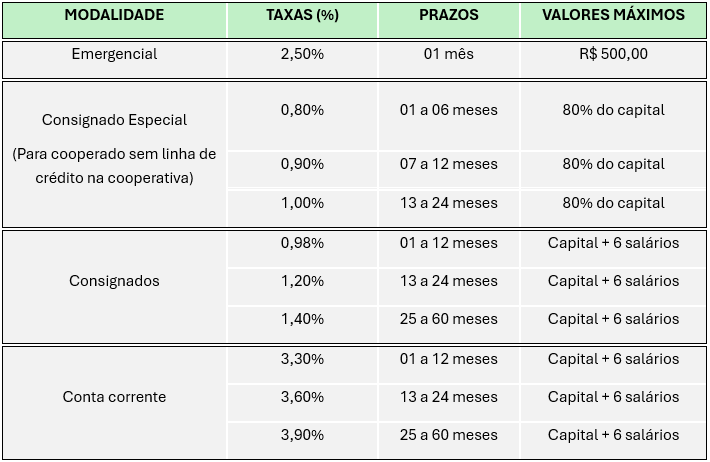Select the VALORES MÁXIMOS column header

(x=613, y=16)
